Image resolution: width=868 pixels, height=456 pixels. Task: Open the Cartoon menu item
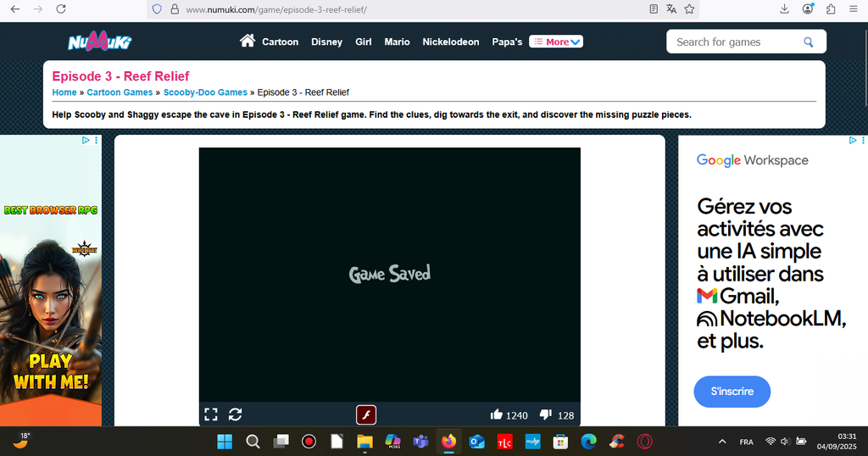click(x=280, y=42)
